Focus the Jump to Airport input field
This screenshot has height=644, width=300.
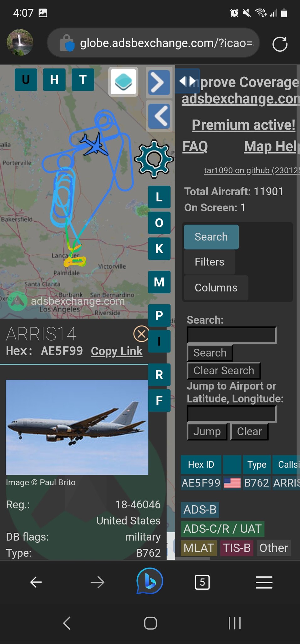pyautogui.click(x=232, y=414)
